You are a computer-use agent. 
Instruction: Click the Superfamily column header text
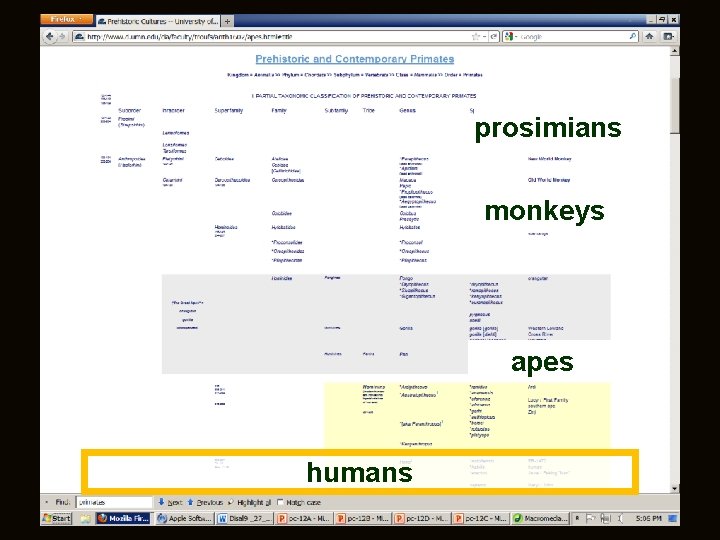tap(229, 110)
